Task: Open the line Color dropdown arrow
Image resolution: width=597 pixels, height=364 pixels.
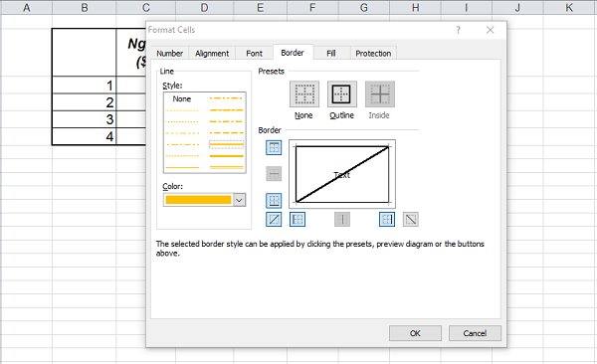Action: (239, 200)
